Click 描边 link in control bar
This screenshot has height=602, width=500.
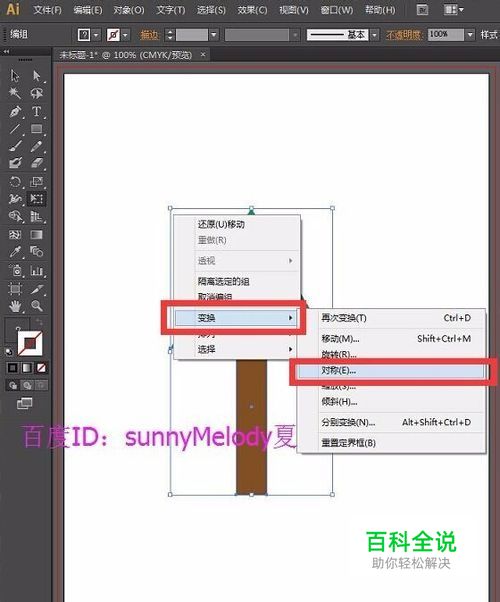tap(149, 35)
